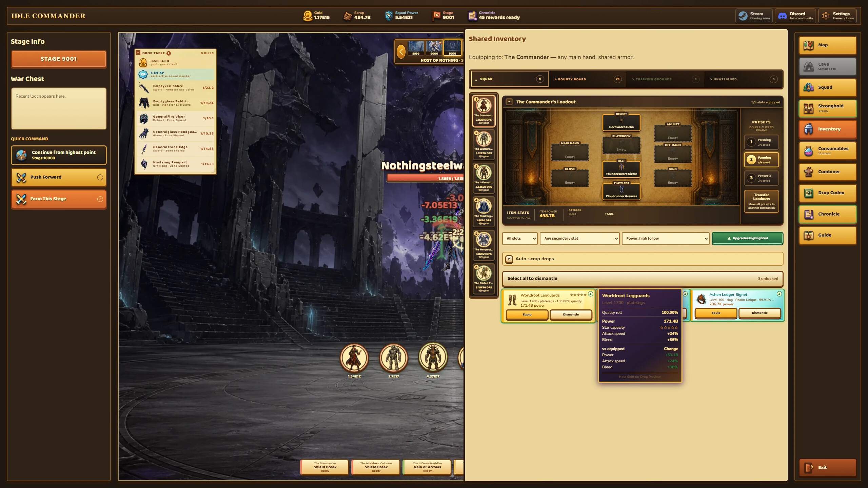868x488 pixels.
Task: Open Settings game options
Action: (837, 16)
